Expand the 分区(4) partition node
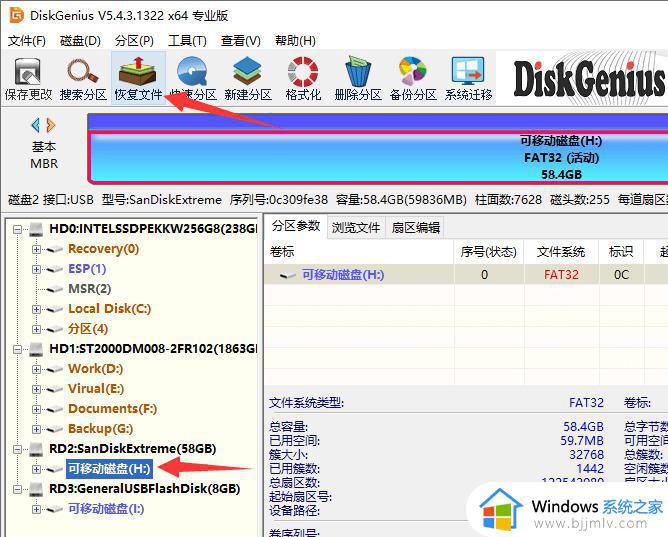The image size is (668, 537). [36, 329]
